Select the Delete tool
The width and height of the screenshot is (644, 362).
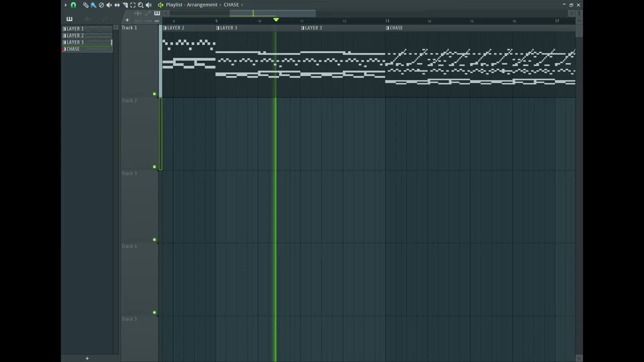pyautogui.click(x=101, y=5)
